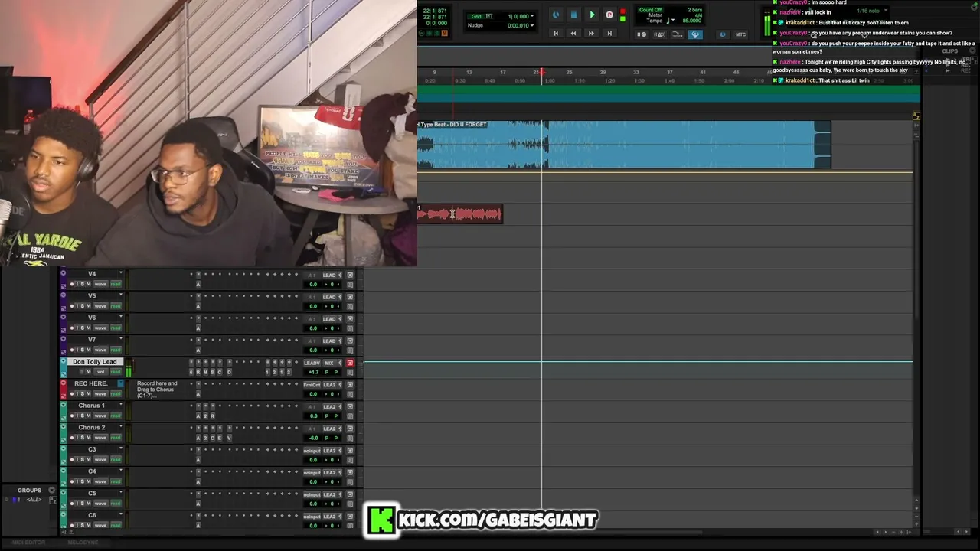The height and width of the screenshot is (551, 980).
Task: Solo the V4 track
Action: click(83, 284)
